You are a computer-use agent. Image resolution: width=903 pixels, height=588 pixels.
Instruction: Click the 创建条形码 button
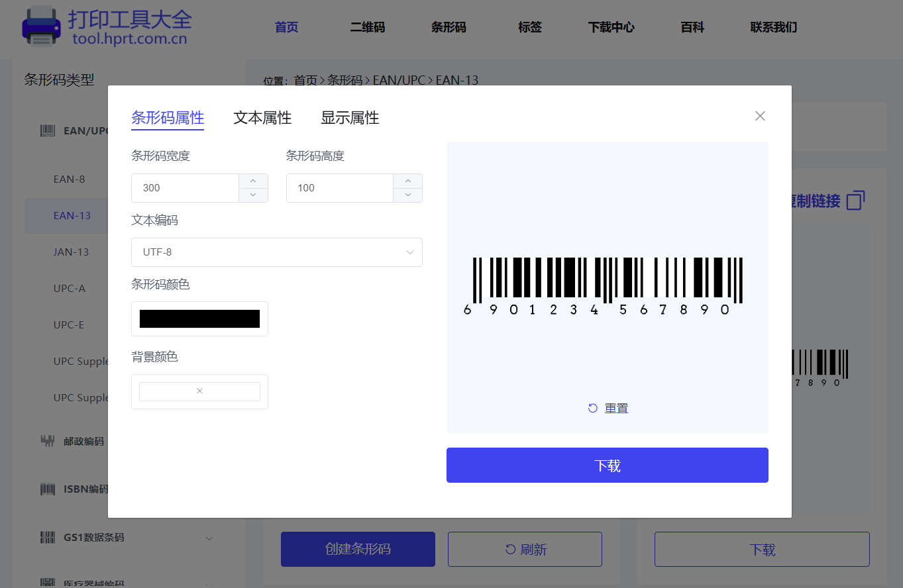358,549
